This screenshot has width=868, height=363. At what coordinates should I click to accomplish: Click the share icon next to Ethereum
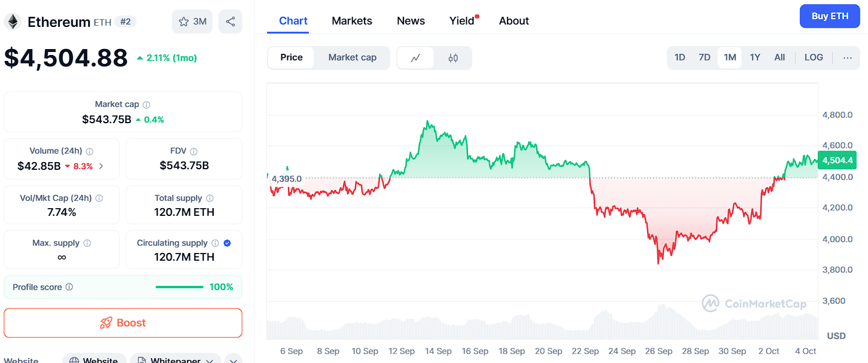coord(230,22)
